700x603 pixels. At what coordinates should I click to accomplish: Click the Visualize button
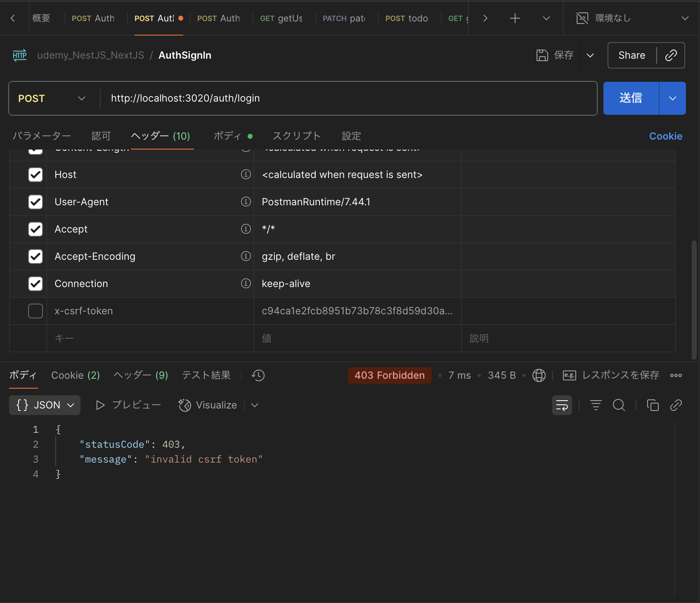click(x=208, y=405)
